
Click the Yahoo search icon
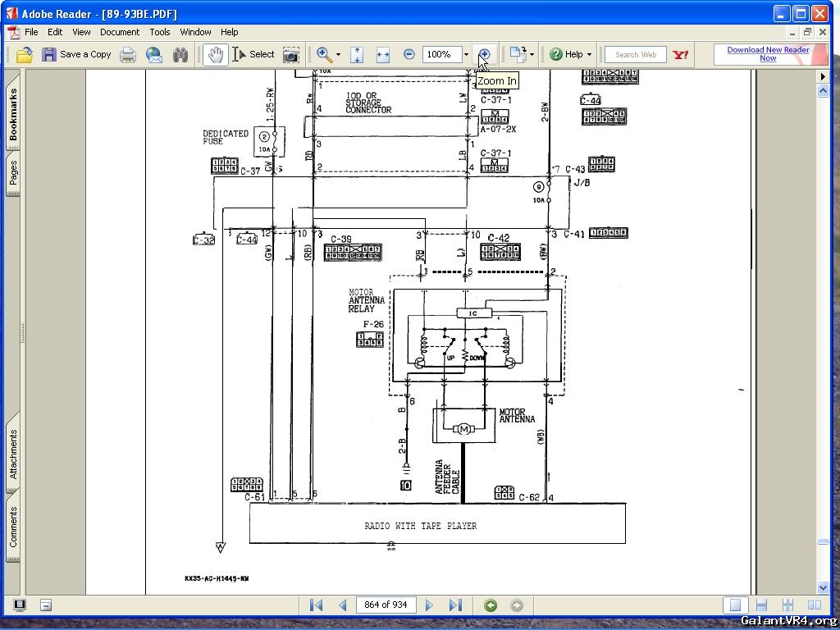point(680,55)
